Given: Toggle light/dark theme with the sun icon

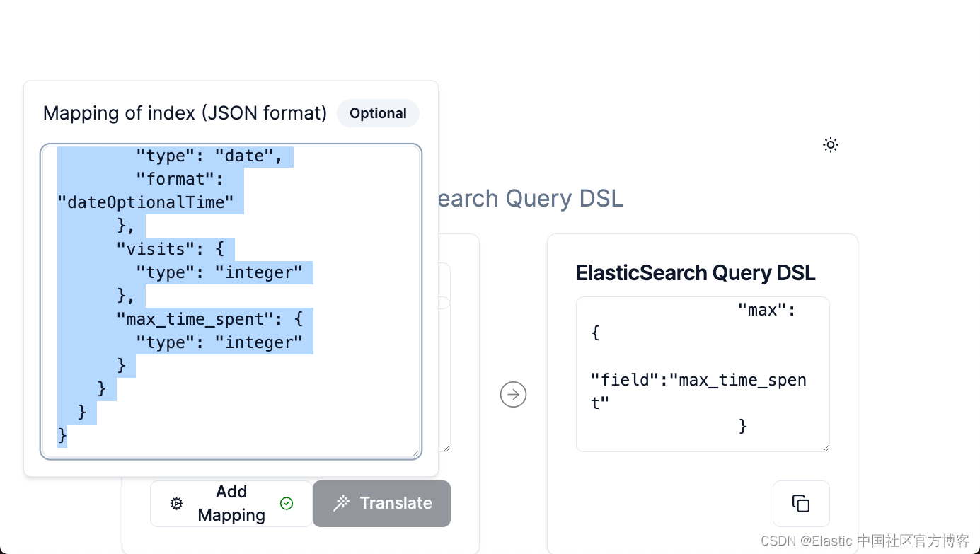Looking at the screenshot, I should tap(830, 144).
